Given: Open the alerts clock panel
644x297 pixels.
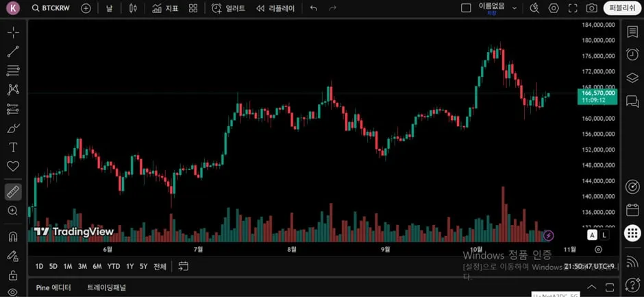Looking at the screenshot, I should 632,54.
